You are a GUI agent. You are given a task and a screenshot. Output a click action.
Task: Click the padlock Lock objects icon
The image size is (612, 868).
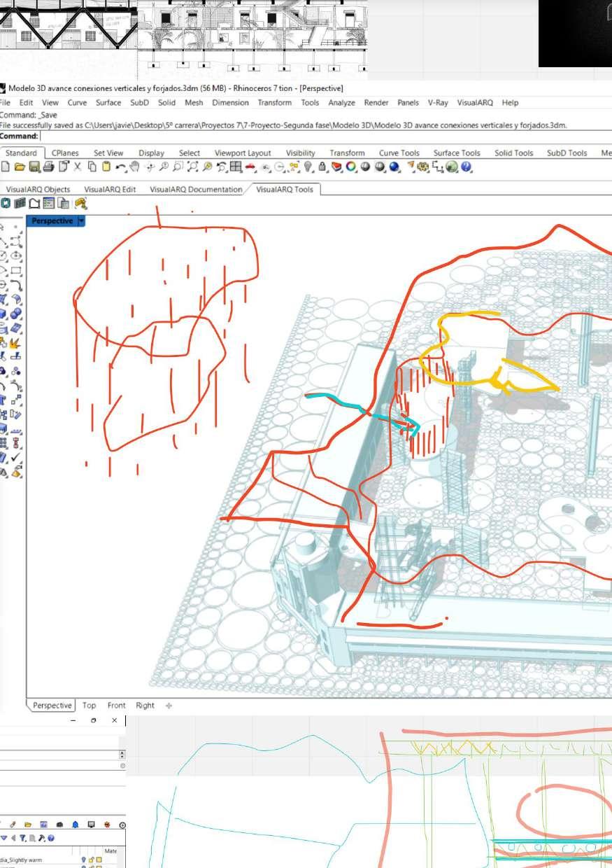(x=323, y=167)
